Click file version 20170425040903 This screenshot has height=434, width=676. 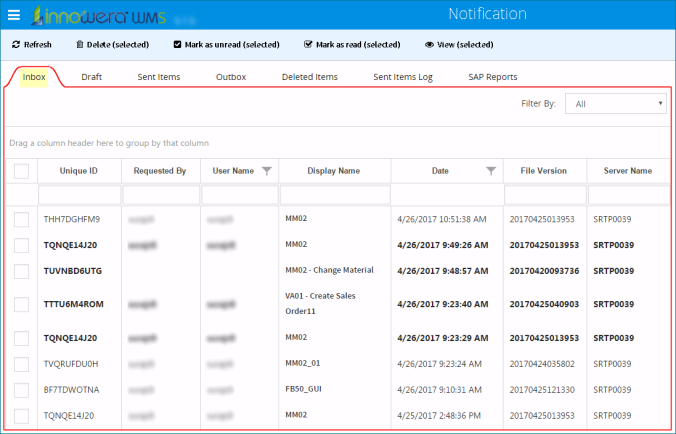544,304
